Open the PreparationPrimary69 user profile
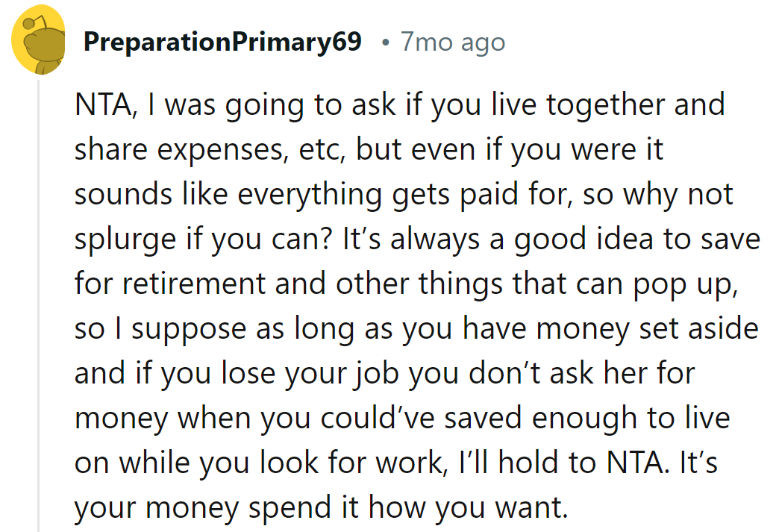The width and height of the screenshot is (776, 532). 222,42
